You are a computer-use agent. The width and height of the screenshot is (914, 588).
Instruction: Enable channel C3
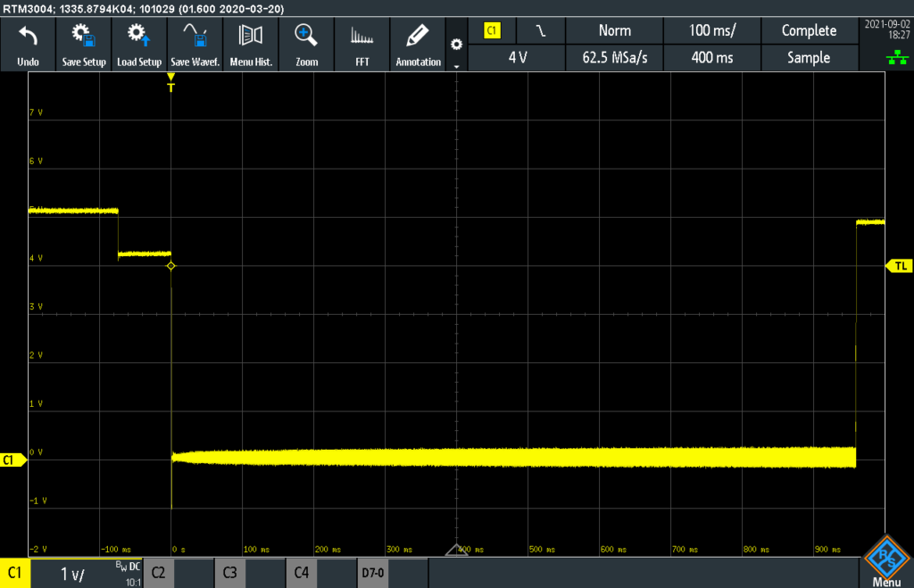[229, 573]
